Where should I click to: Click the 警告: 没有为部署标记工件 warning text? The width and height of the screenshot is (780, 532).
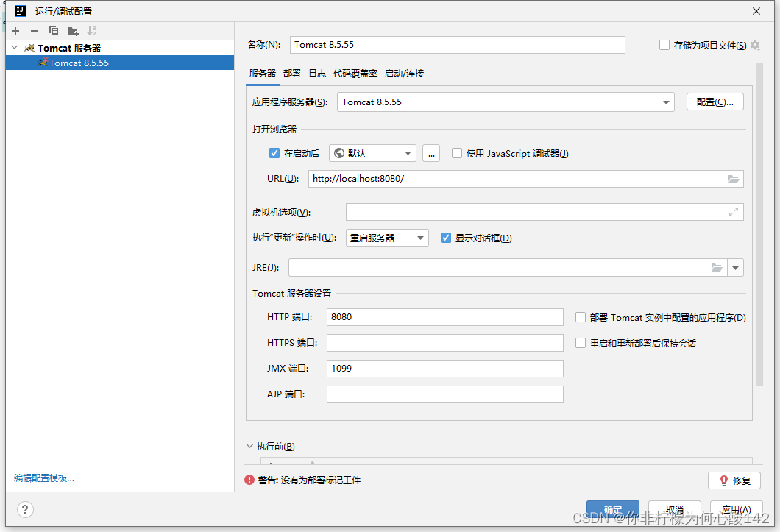(309, 480)
